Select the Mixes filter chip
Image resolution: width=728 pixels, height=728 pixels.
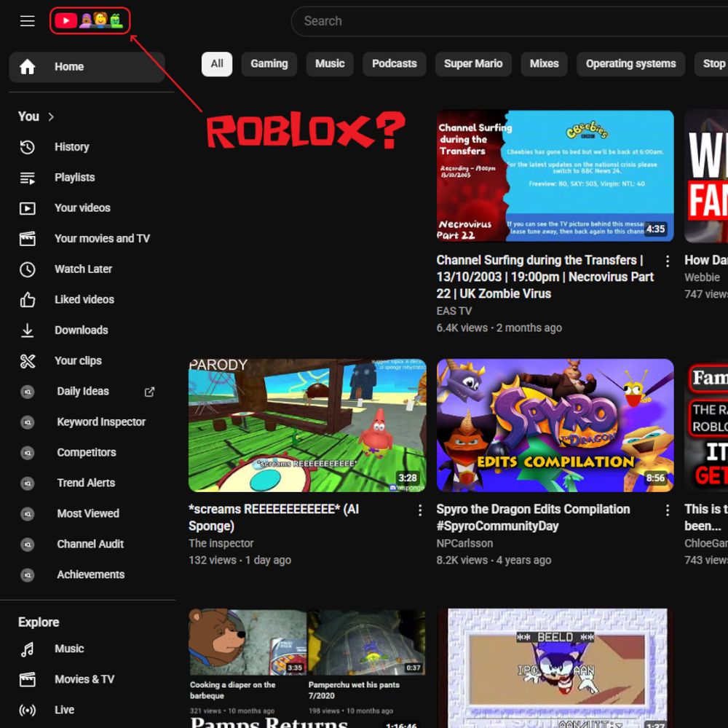pyautogui.click(x=544, y=64)
